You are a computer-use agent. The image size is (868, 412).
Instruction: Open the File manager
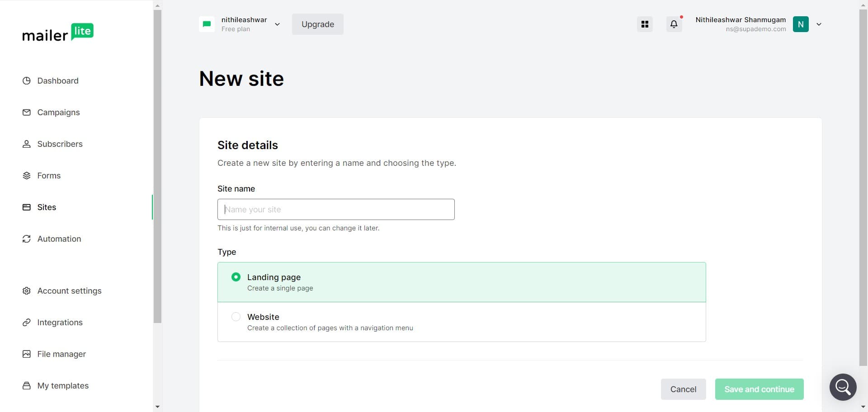pyautogui.click(x=61, y=354)
